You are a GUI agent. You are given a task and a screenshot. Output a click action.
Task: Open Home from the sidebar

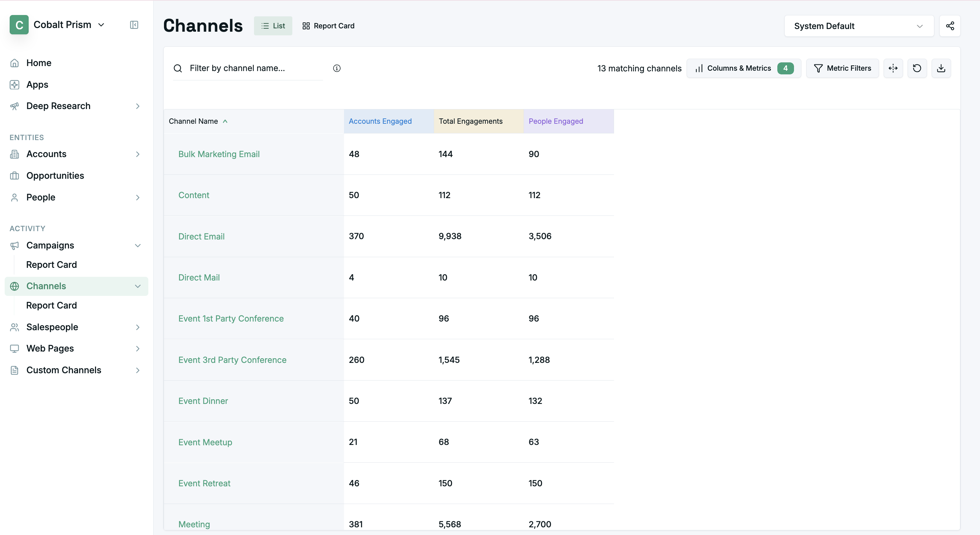[x=38, y=63]
